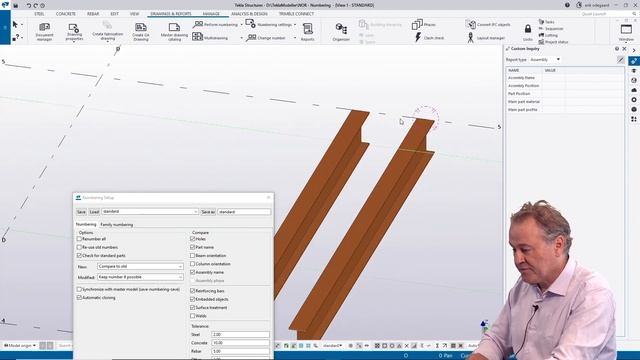Enable the Welds checkbox
Image resolution: width=640 pixels, height=360 pixels.
[x=193, y=316]
